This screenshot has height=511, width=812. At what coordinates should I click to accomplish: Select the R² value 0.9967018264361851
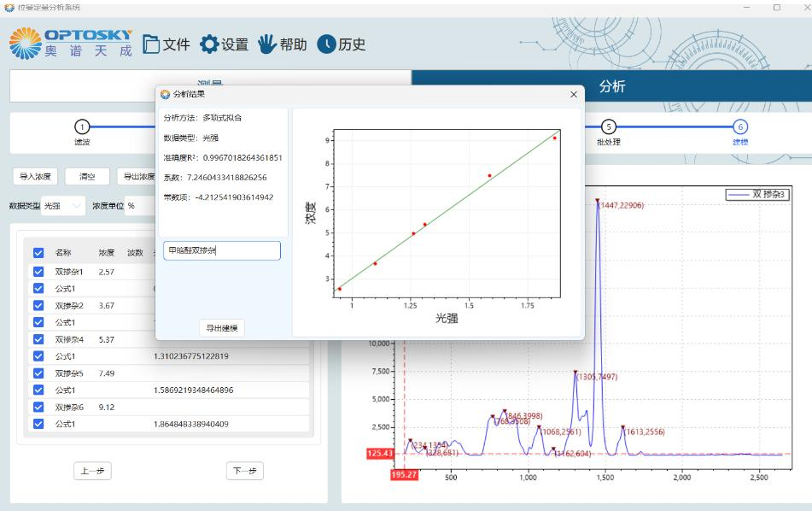coord(242,157)
